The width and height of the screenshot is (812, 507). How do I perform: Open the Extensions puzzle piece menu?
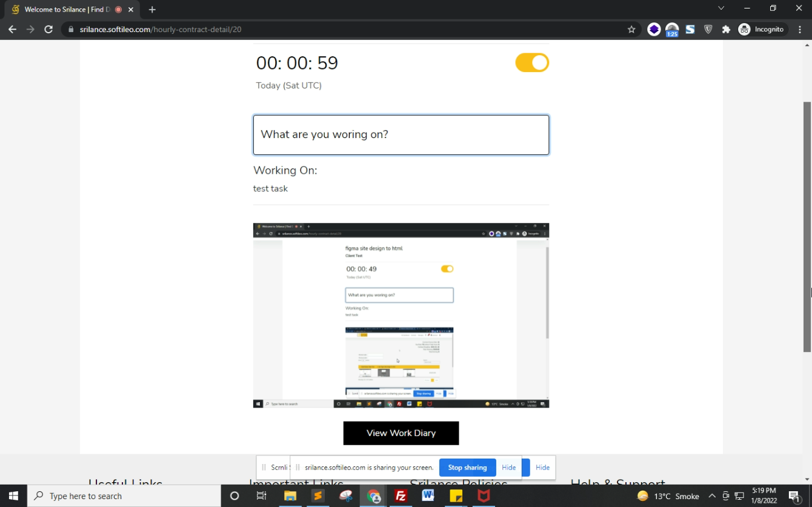(726, 29)
